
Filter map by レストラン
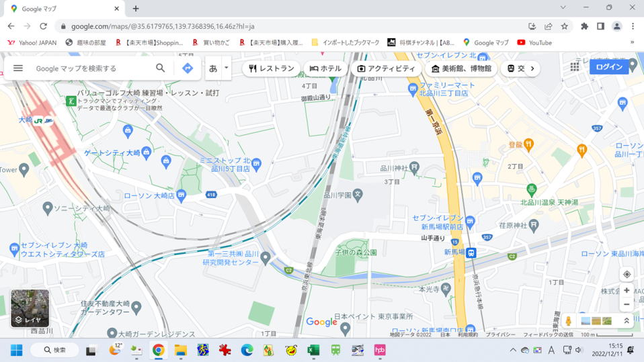click(x=272, y=69)
